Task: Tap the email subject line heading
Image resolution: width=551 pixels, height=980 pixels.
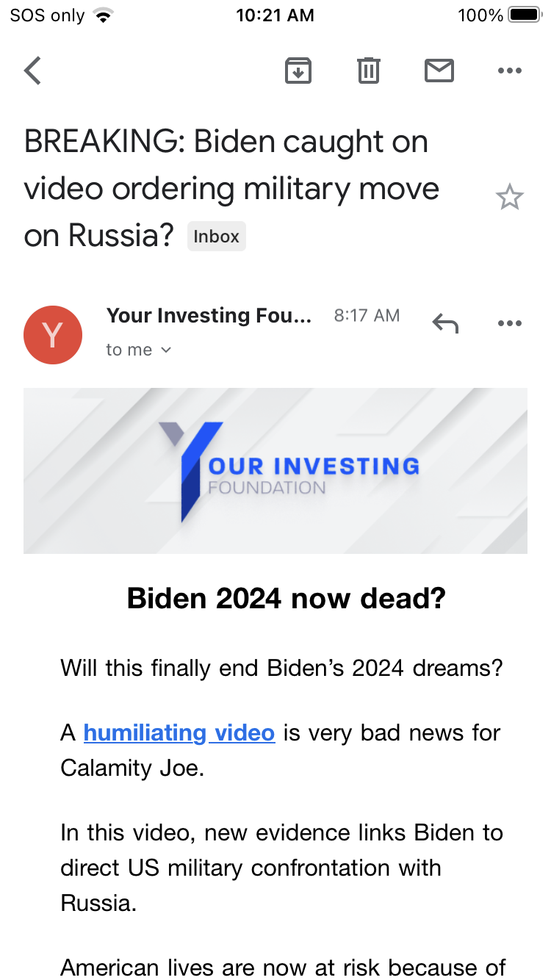Action: pos(231,188)
